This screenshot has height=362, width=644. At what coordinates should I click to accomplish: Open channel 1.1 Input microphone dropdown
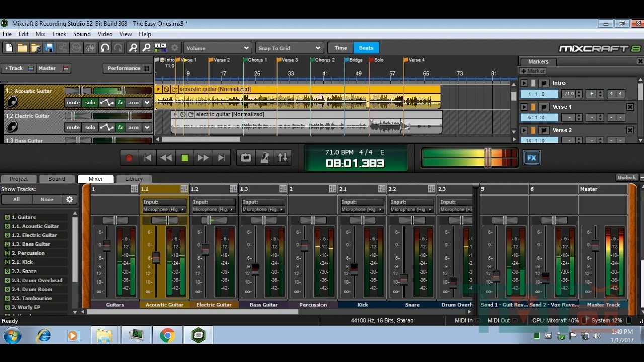pyautogui.click(x=164, y=210)
